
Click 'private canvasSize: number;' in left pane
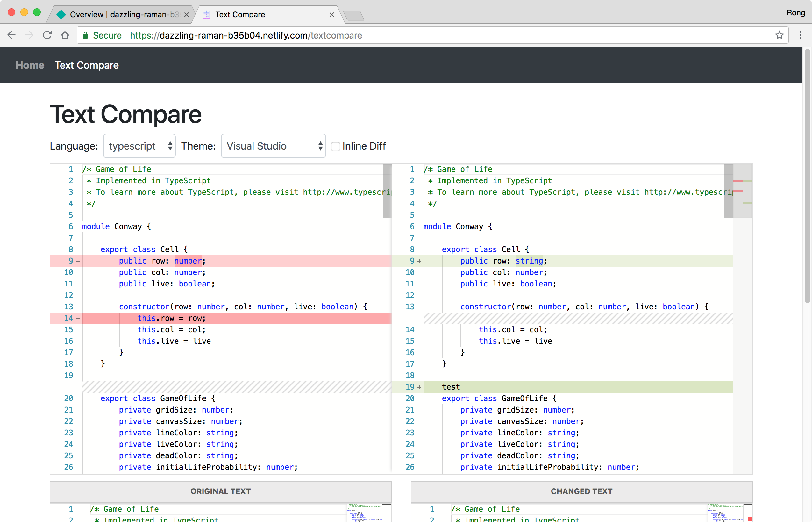pyautogui.click(x=181, y=421)
